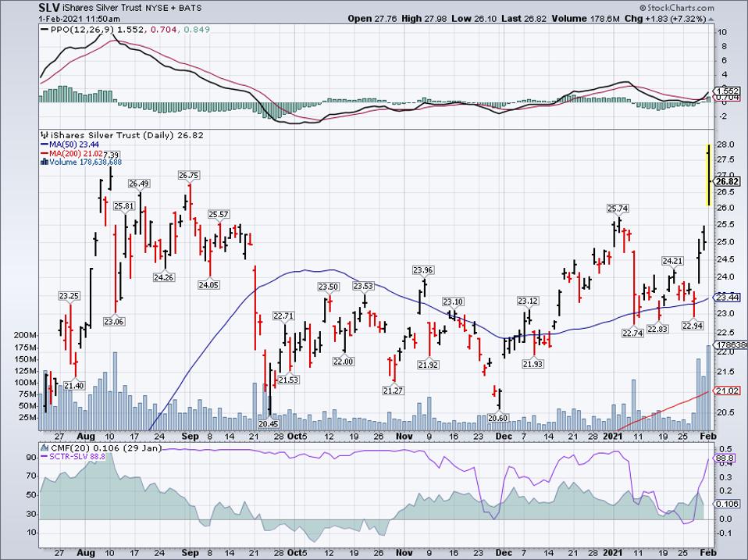
Task: Click the green up-arrow beside Chg
Action: click(x=712, y=19)
